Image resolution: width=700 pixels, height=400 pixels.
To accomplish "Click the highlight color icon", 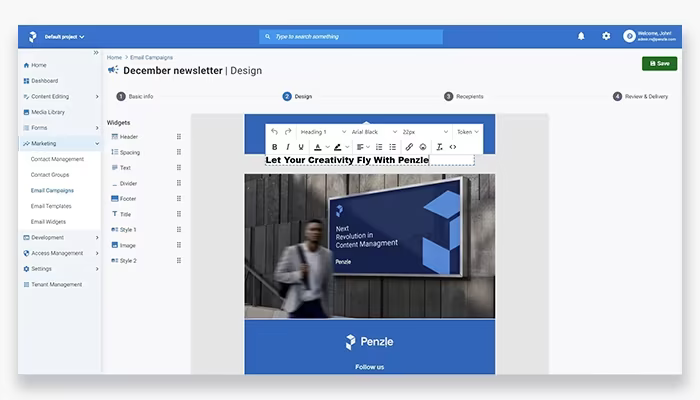I will [338, 147].
